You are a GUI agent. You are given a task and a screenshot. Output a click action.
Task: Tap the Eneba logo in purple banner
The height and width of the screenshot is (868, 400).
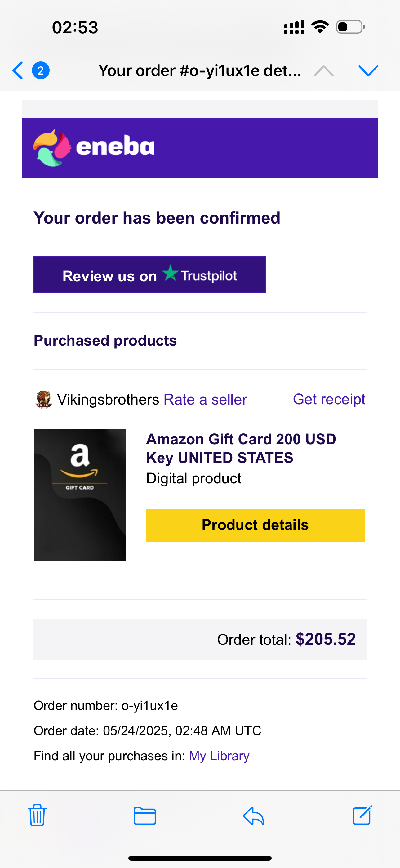[x=94, y=148]
